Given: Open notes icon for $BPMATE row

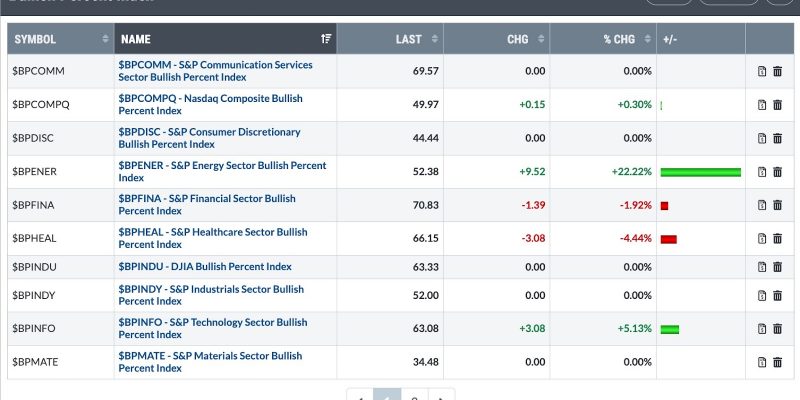Looking at the screenshot, I should pyautogui.click(x=762, y=362).
